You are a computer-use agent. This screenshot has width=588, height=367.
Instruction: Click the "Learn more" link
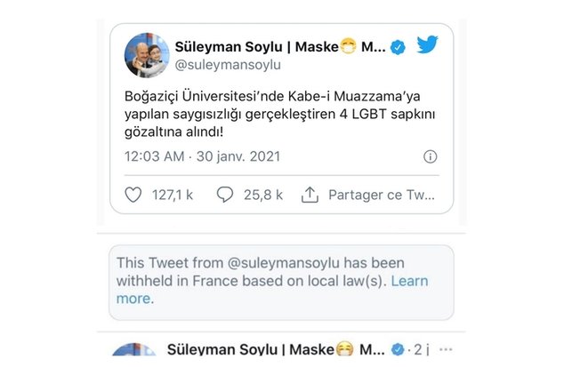click(409, 281)
